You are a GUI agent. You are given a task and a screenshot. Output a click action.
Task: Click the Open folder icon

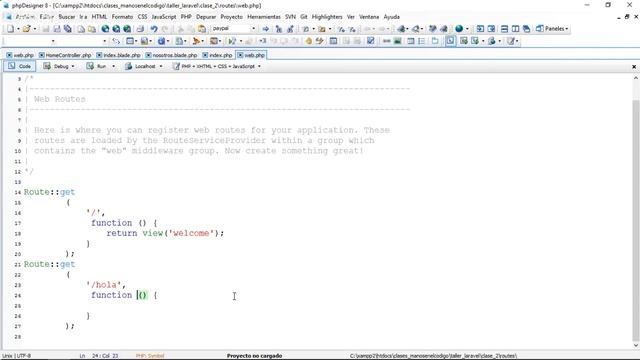click(x=27, y=29)
